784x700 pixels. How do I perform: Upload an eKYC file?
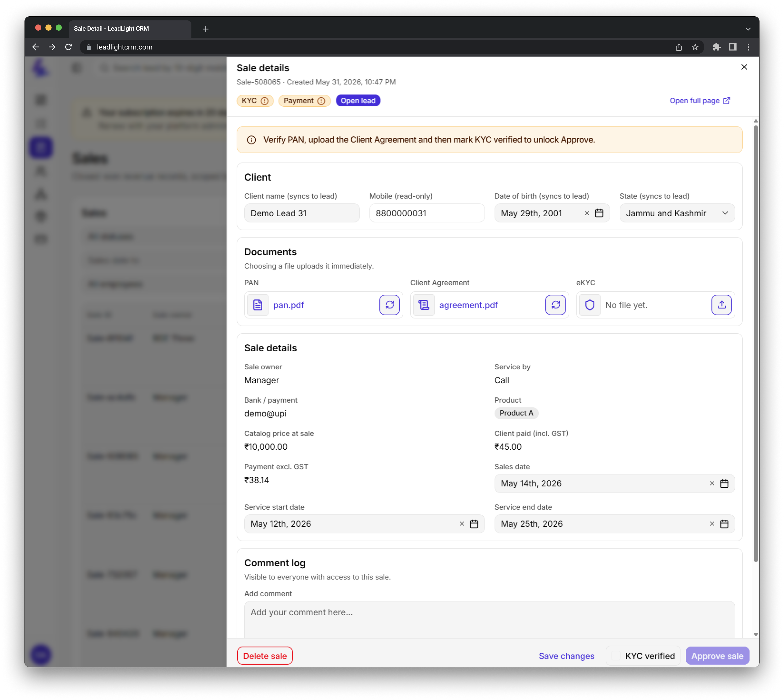point(721,305)
